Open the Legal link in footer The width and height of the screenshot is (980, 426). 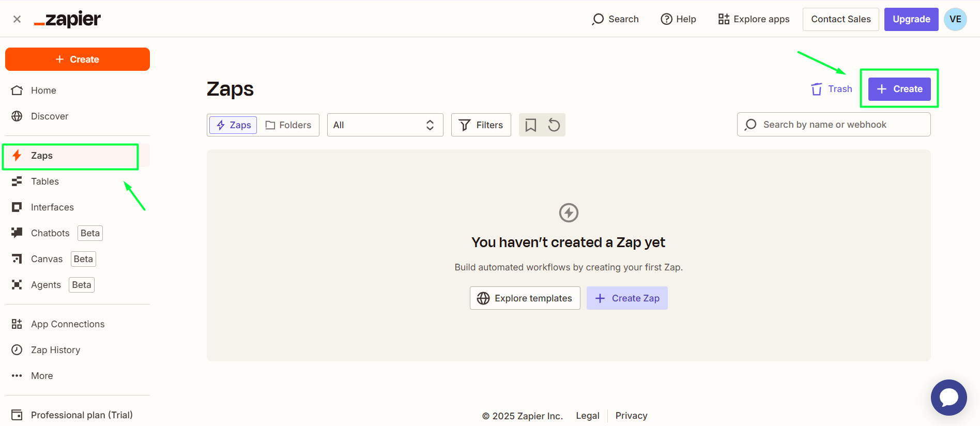pyautogui.click(x=588, y=416)
